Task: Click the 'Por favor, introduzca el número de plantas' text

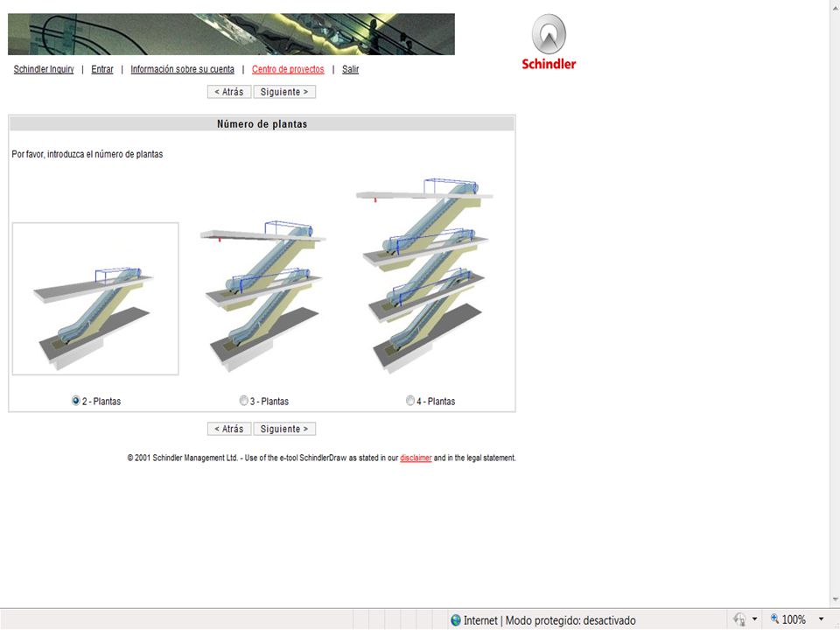Action: click(87, 154)
